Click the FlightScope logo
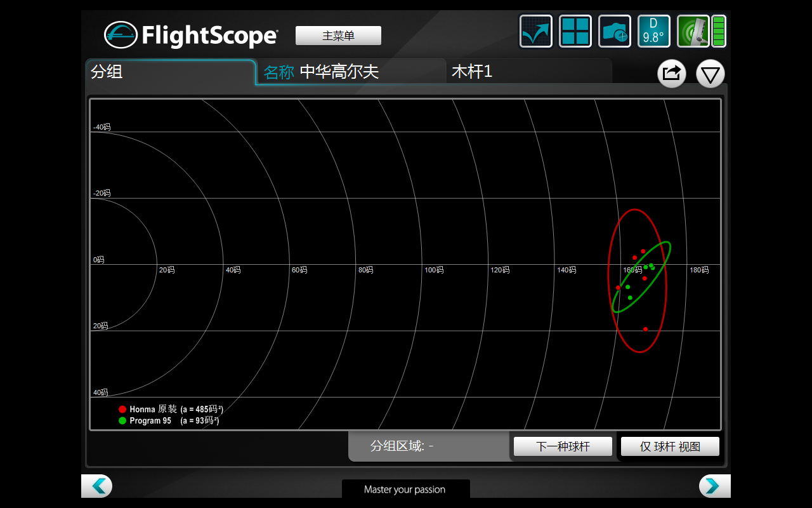Image resolution: width=812 pixels, height=508 pixels. [x=191, y=35]
